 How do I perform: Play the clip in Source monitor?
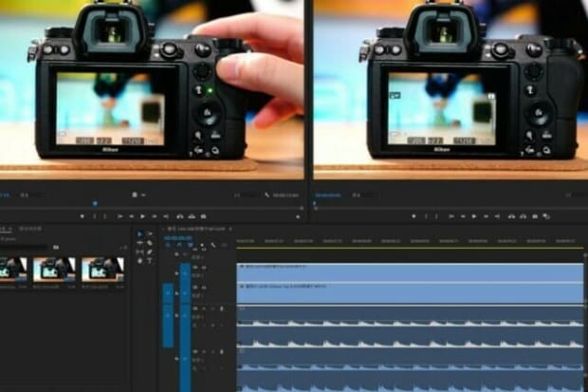(x=145, y=216)
